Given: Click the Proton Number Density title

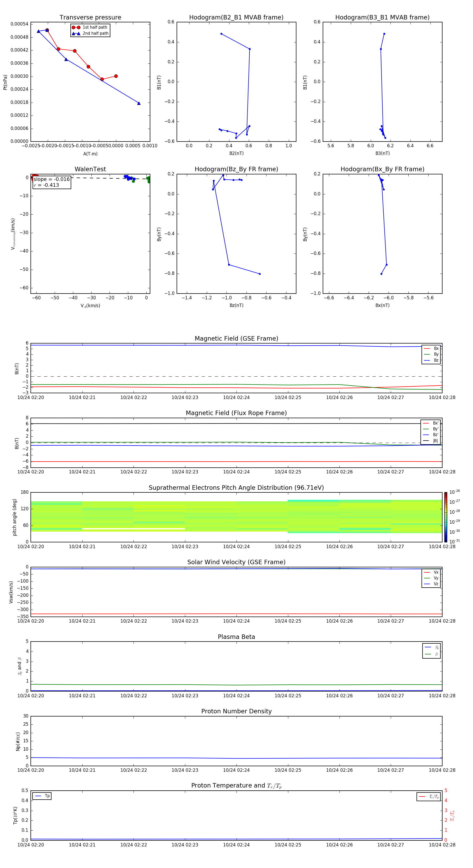Looking at the screenshot, I should [236, 711].
